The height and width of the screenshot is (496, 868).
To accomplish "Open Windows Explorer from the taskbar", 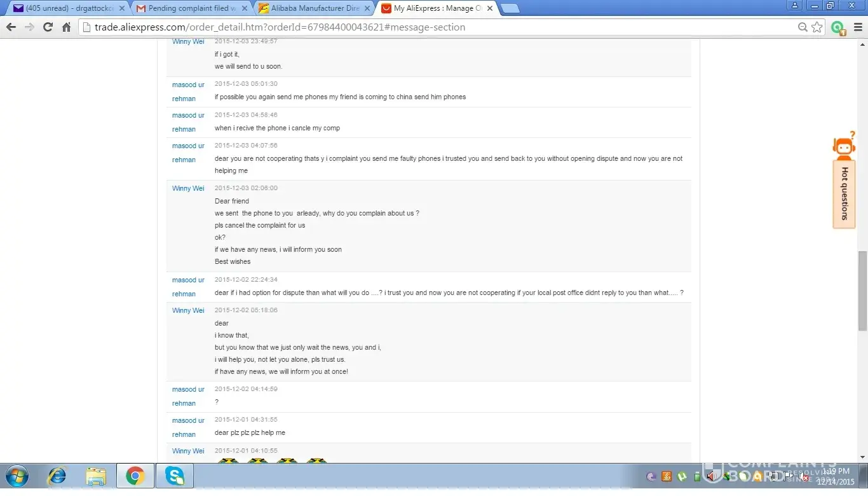I will 97,476.
